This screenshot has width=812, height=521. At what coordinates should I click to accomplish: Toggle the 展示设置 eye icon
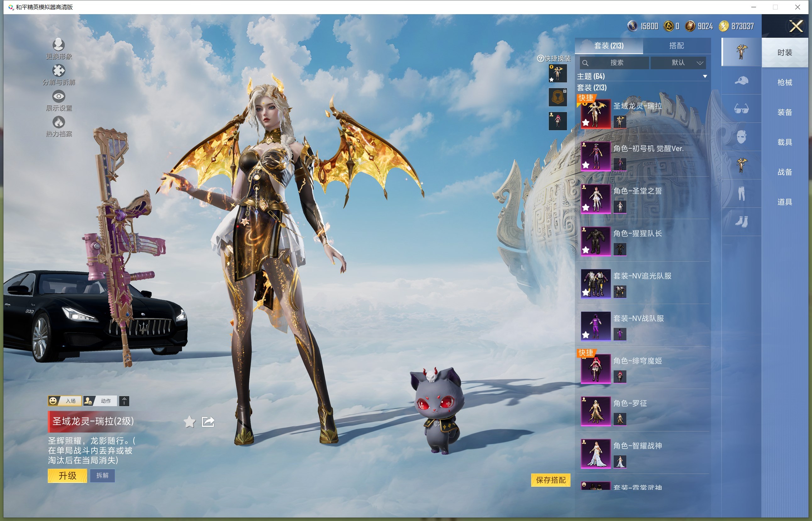[58, 96]
